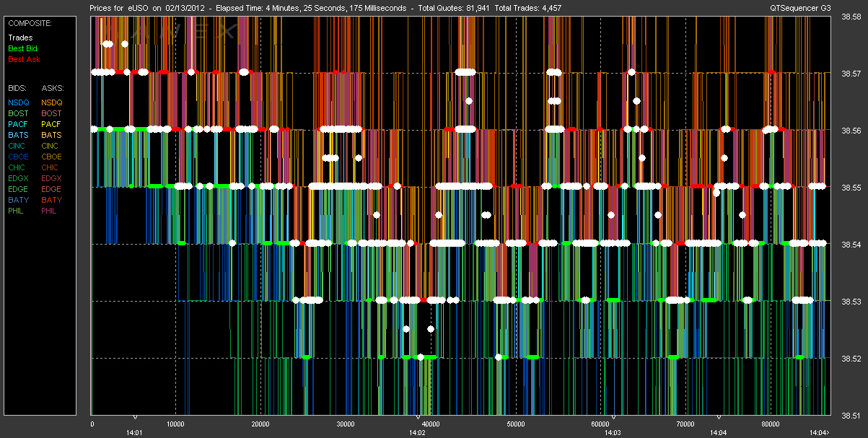Toggle the green Best Bid legend entry
868x438 pixels.
tap(22, 48)
